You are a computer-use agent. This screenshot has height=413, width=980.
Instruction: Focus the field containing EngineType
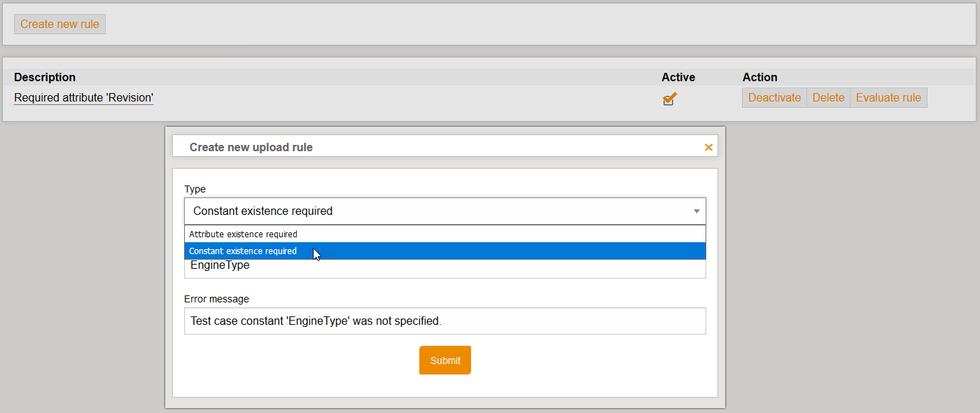click(444, 267)
